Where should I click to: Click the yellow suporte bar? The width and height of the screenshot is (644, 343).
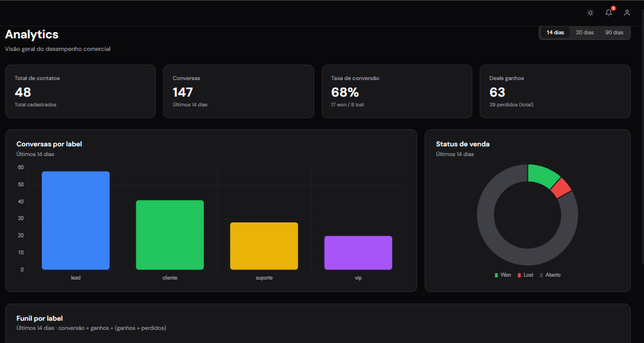click(264, 246)
